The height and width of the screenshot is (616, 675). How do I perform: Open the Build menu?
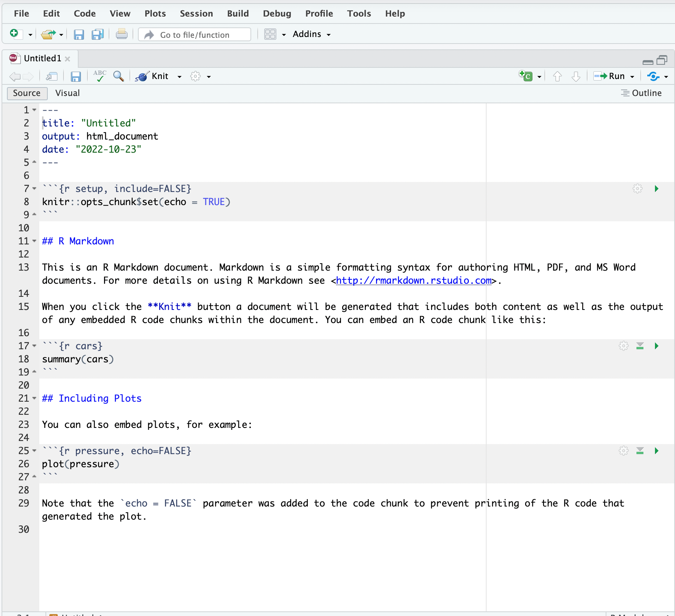pos(238,13)
